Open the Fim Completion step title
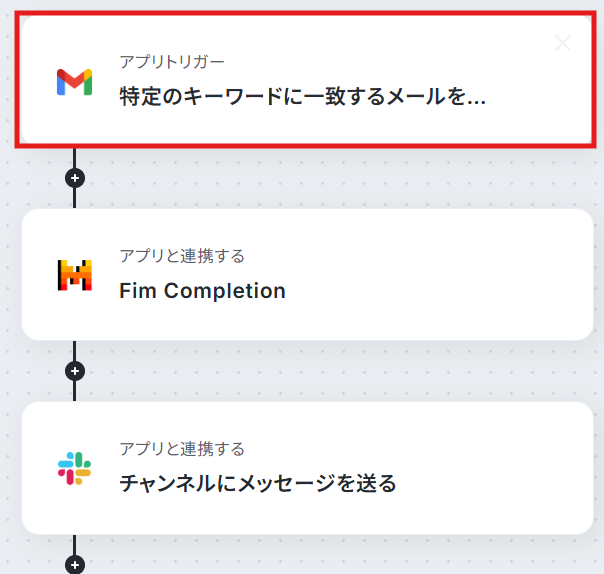This screenshot has height=574, width=604. [203, 290]
